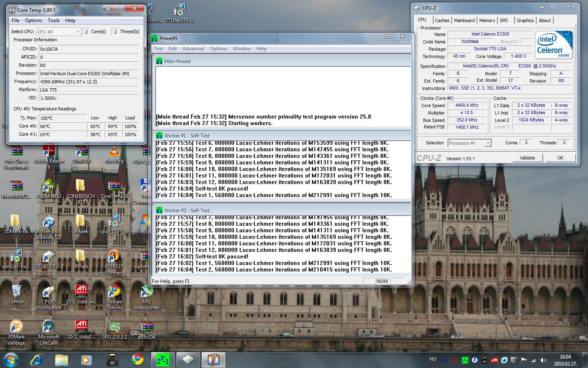Image resolution: width=588 pixels, height=368 pixels.
Task: Open the MSI Afterburner desktop icon
Action: coord(147,298)
